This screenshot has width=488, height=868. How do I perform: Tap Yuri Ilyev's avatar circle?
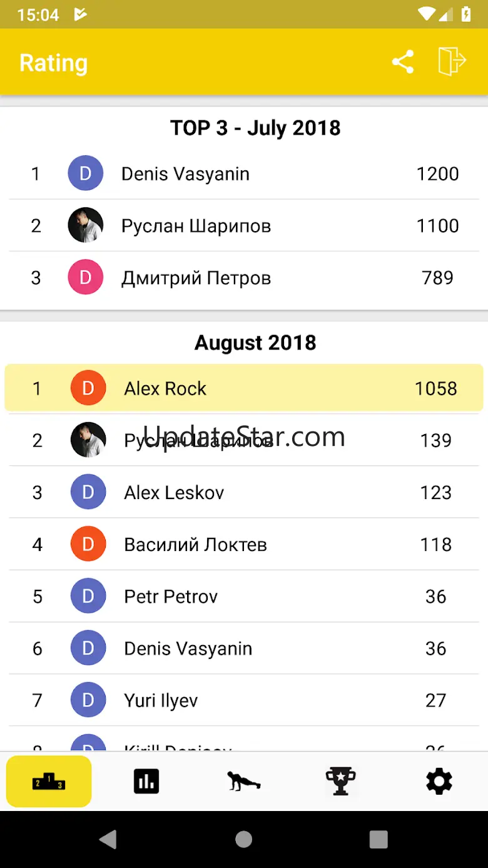click(88, 700)
